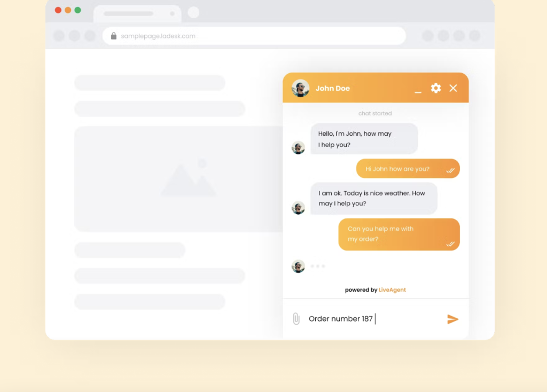The height and width of the screenshot is (392, 547).
Task: Click the 'Order number 187' message input
Action: coord(369,319)
